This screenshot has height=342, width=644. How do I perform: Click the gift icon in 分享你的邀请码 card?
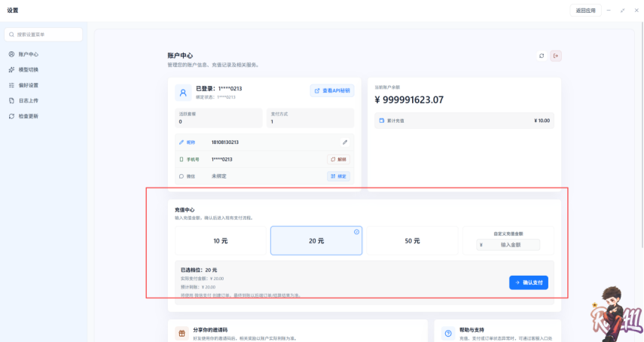[182, 334]
